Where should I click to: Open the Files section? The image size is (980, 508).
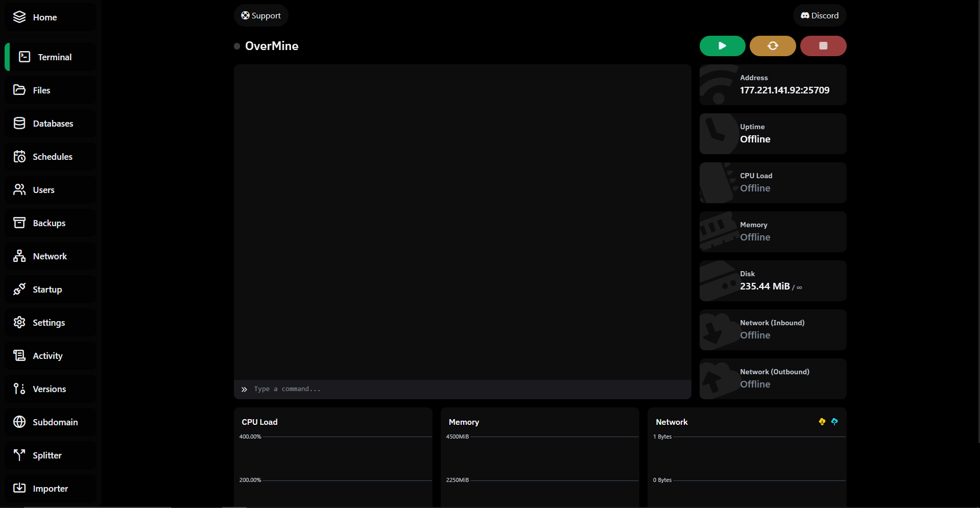coord(51,90)
